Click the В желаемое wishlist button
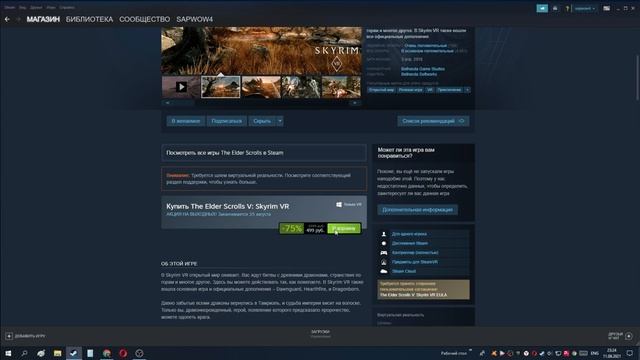The width and height of the screenshot is (640, 360). point(186,121)
